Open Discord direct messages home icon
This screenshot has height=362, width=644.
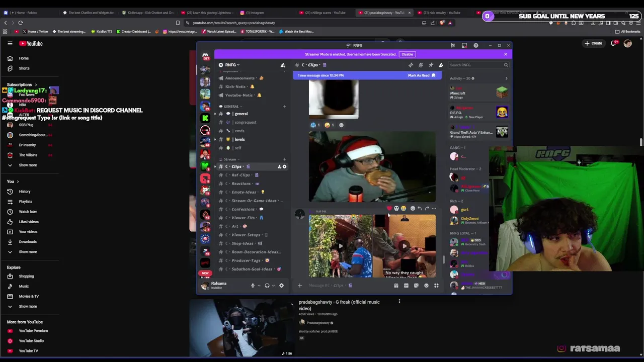[205, 56]
